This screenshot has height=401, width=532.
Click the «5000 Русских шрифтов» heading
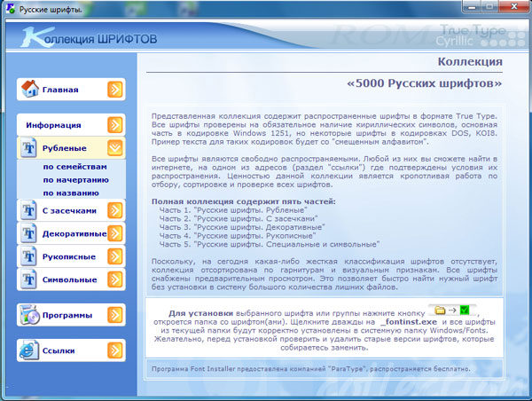point(424,83)
